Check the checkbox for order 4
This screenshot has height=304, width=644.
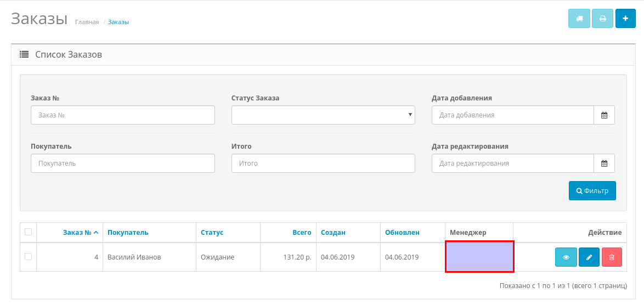29,257
